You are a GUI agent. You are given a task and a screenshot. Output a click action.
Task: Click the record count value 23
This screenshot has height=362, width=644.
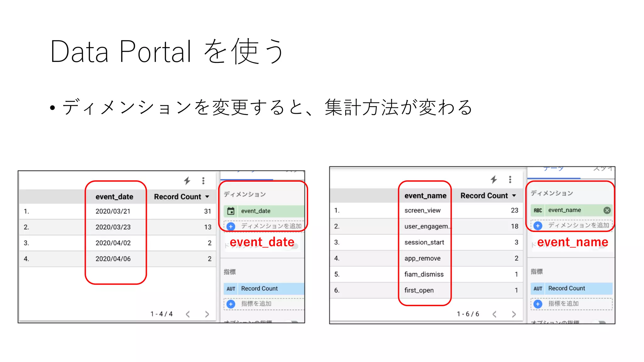pos(514,210)
